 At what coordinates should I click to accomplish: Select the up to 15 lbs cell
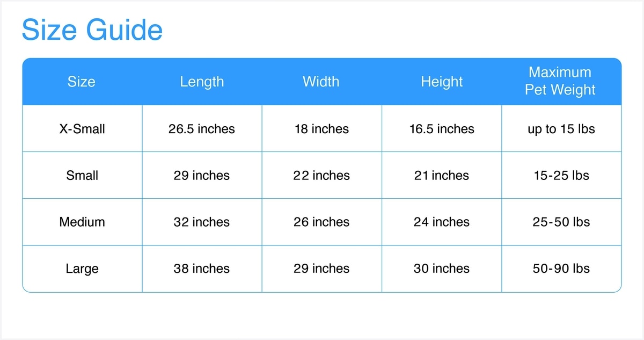561,129
